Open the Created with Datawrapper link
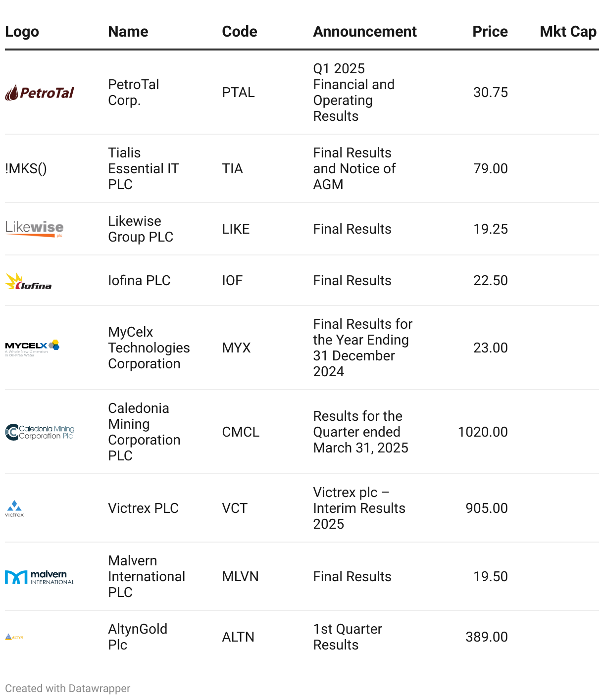 coord(68,689)
